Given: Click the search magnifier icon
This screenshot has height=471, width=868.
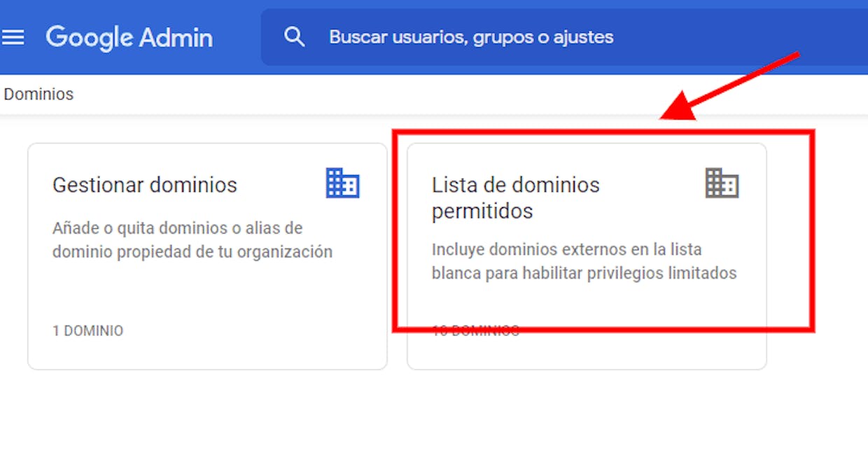Looking at the screenshot, I should 295,37.
